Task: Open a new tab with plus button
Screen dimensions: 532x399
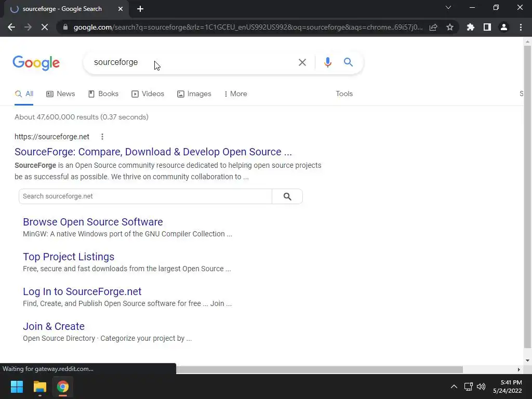Action: coord(140,9)
